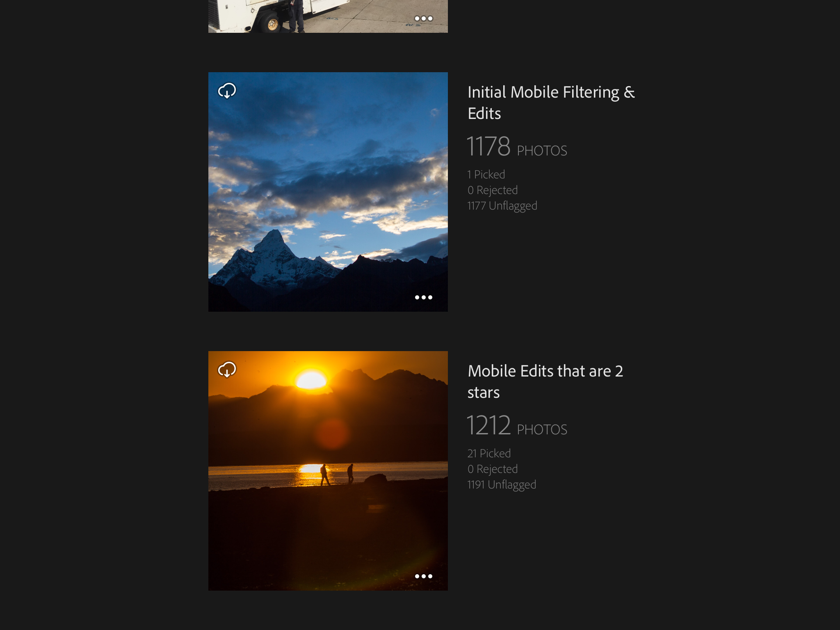The height and width of the screenshot is (630, 840).
Task: Toggle unflagged photos in Initial Mobile Filtering
Action: (502, 205)
